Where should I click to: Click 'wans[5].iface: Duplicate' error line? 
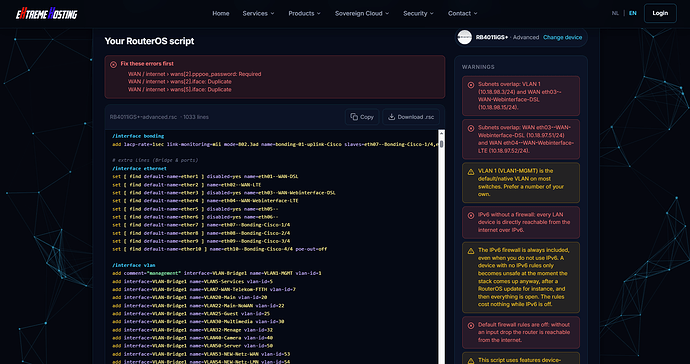pyautogui.click(x=180, y=89)
